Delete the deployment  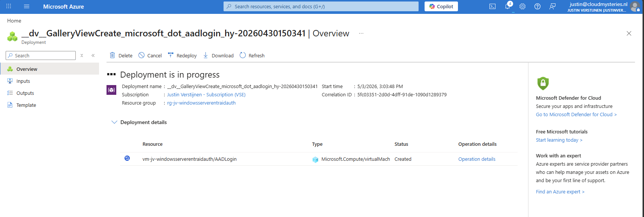(x=121, y=55)
